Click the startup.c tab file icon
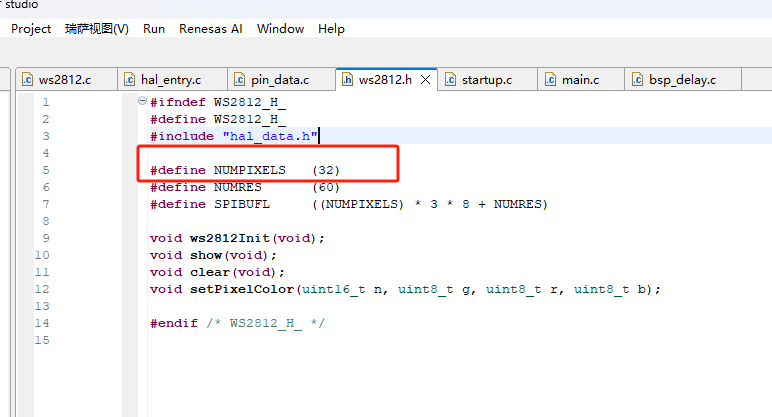The width and height of the screenshot is (772, 417). [450, 80]
